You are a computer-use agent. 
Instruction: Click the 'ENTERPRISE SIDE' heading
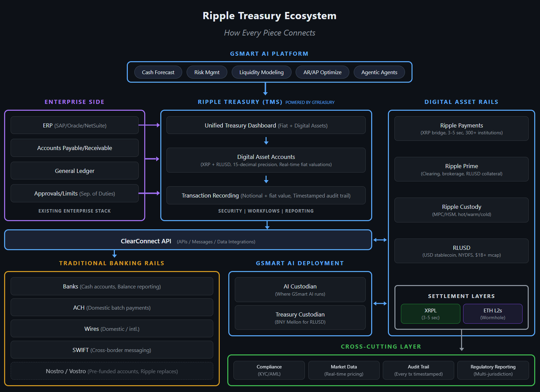tap(74, 102)
